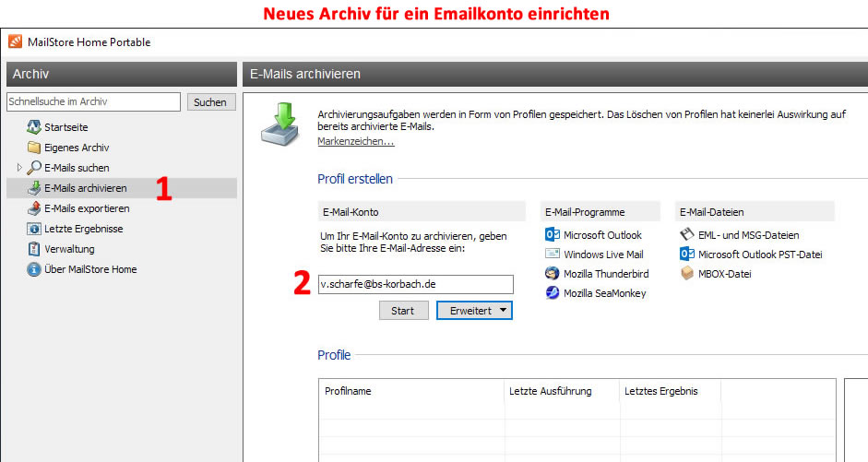Expand the E-Mails suchen tree node
868x462 pixels.
pyautogui.click(x=19, y=167)
